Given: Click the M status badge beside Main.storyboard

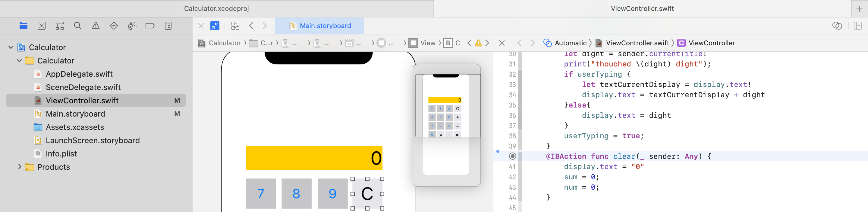Looking at the screenshot, I should (x=177, y=114).
